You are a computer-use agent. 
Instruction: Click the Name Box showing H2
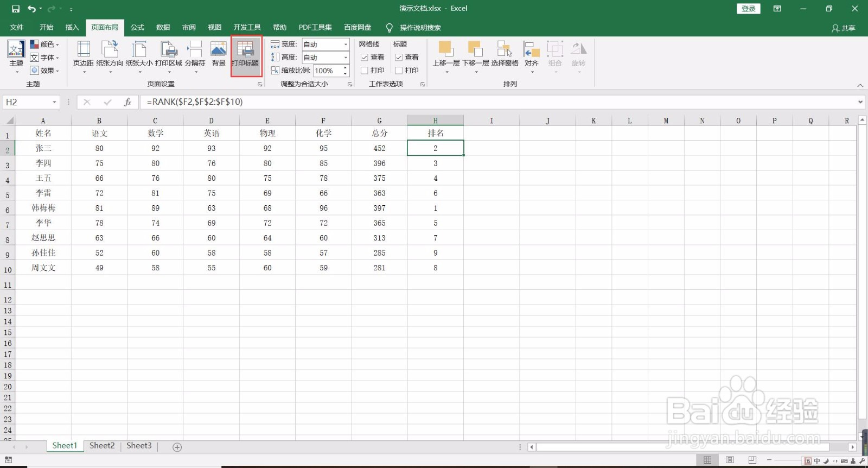28,102
